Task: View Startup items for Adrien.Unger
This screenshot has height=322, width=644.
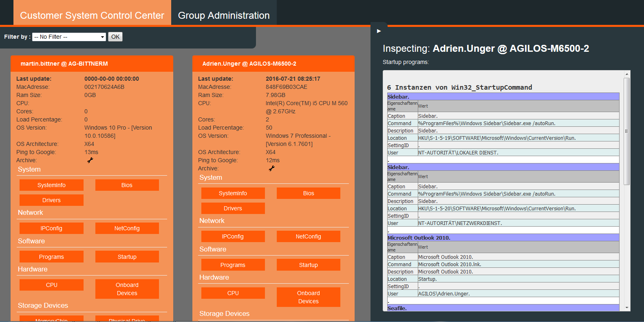Action: (x=309, y=265)
